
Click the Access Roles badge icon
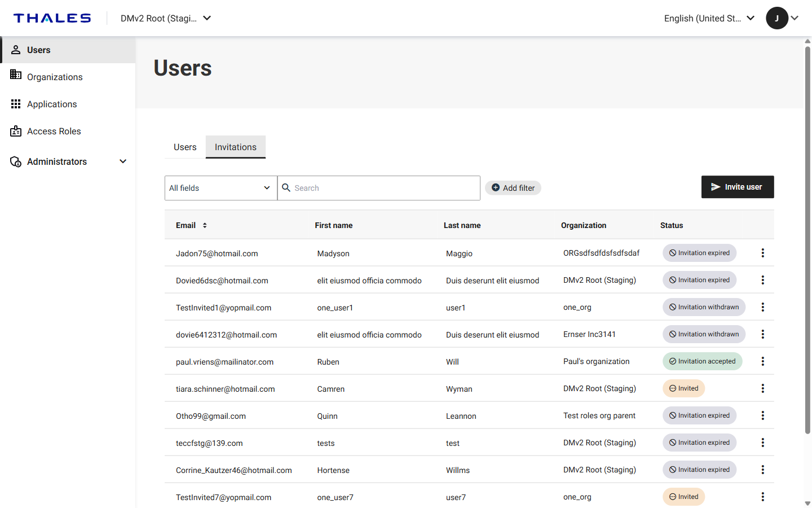pyautogui.click(x=16, y=131)
